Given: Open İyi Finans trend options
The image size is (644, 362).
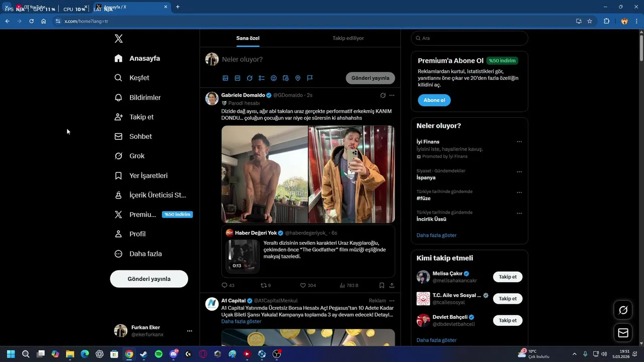Looking at the screenshot, I should click(x=519, y=142).
